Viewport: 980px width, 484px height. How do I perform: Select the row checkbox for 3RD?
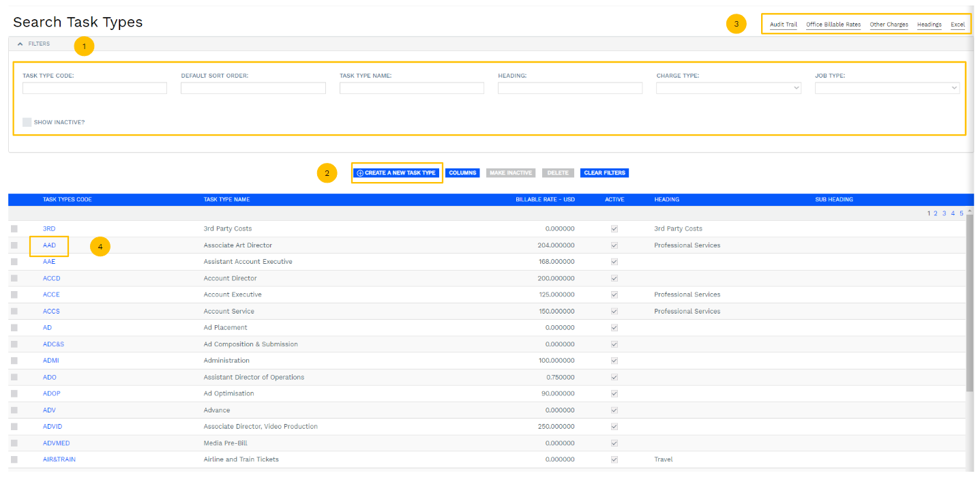coord(14,229)
